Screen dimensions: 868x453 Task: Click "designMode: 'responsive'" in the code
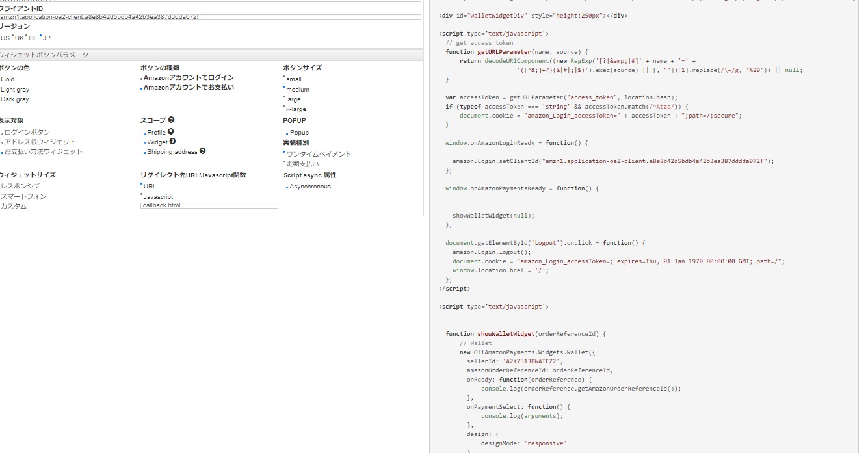[523, 443]
